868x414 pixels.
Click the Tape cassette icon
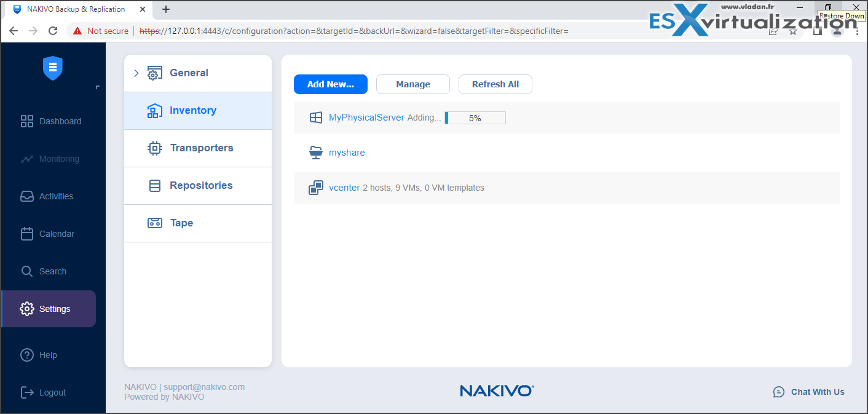pyautogui.click(x=155, y=223)
